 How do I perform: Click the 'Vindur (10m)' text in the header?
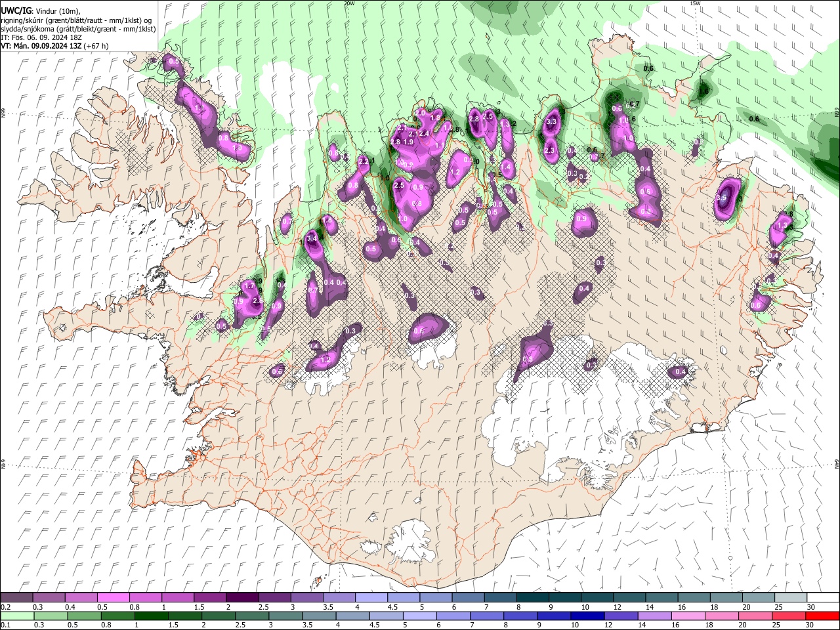coord(57,11)
